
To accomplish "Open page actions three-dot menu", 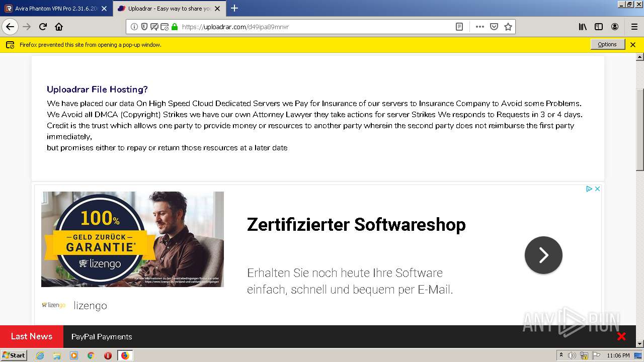I will point(480,27).
